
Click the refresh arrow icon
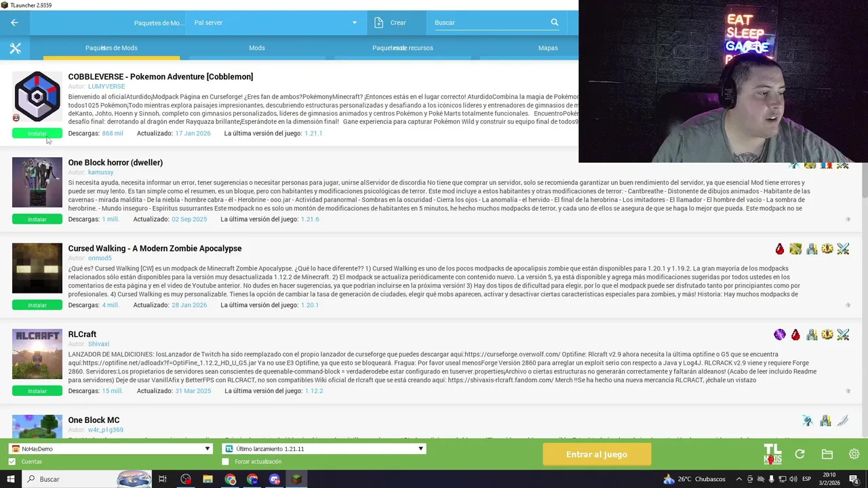(x=800, y=454)
